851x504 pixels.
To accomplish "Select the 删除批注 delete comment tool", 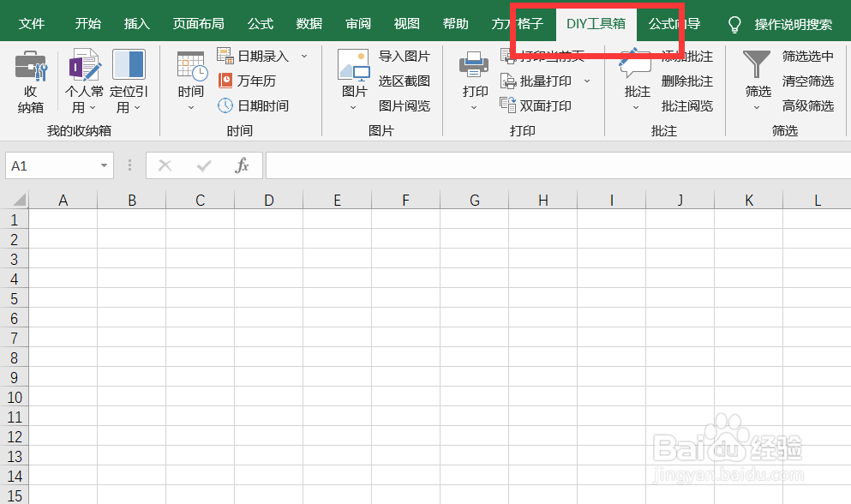I will click(x=686, y=81).
